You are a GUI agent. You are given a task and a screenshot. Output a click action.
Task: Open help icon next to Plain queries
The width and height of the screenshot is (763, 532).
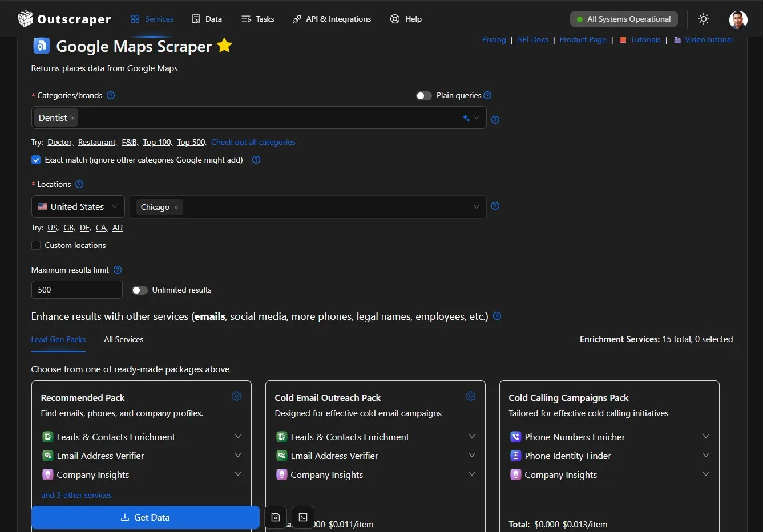click(x=487, y=95)
